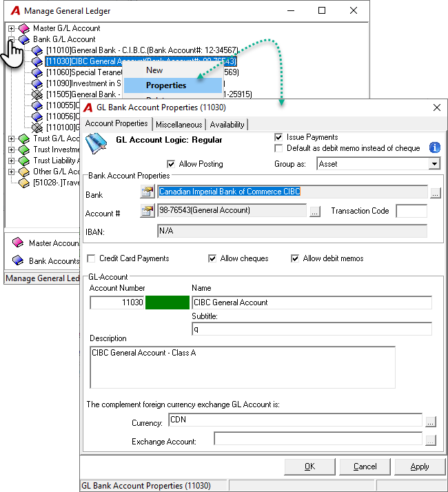This screenshot has width=448, height=492.
Task: Click the blue Bank Accounts legend icon
Action: click(x=18, y=260)
